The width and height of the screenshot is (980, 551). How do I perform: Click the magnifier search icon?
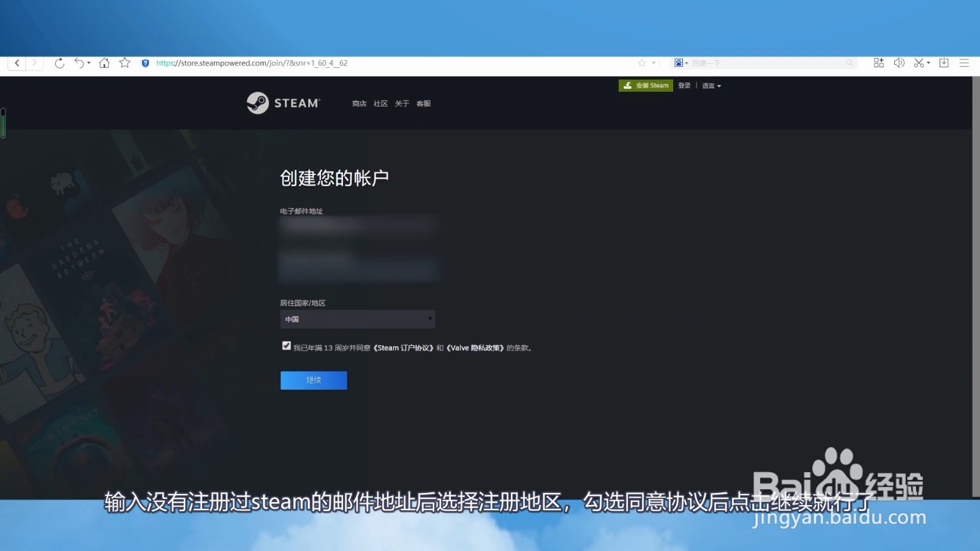point(849,63)
